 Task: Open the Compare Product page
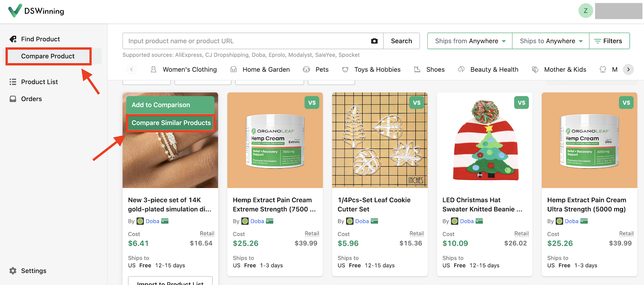[48, 56]
